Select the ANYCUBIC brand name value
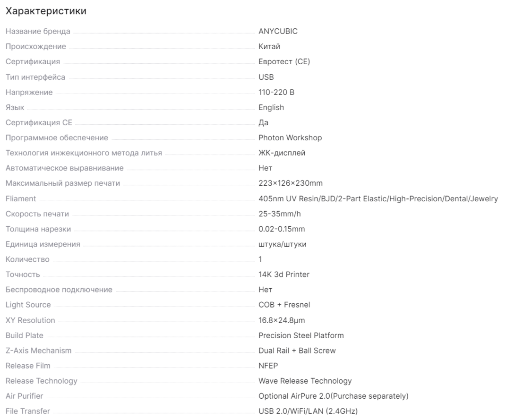This screenshot has width=515, height=420. click(x=278, y=31)
